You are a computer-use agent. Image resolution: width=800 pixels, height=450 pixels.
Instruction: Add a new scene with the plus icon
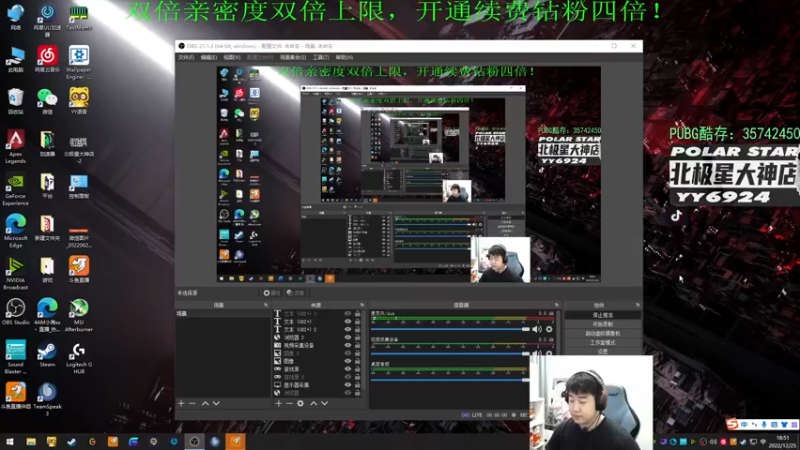pyautogui.click(x=181, y=403)
